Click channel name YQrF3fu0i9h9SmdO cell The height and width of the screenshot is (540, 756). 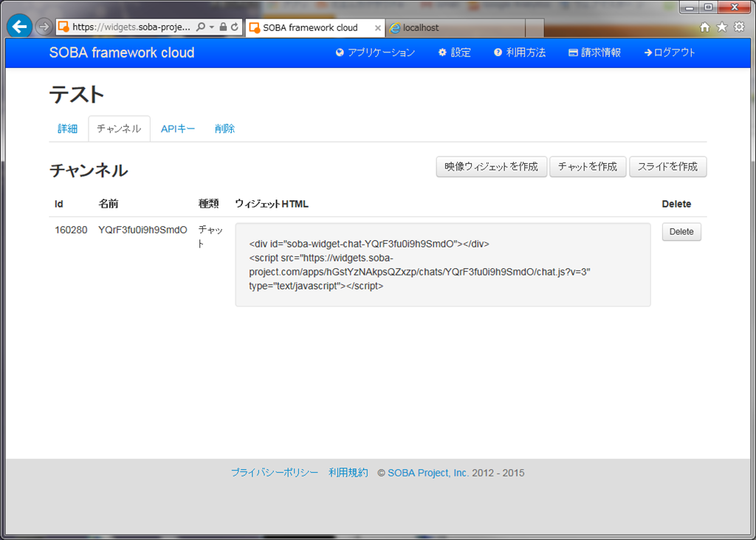(x=142, y=230)
